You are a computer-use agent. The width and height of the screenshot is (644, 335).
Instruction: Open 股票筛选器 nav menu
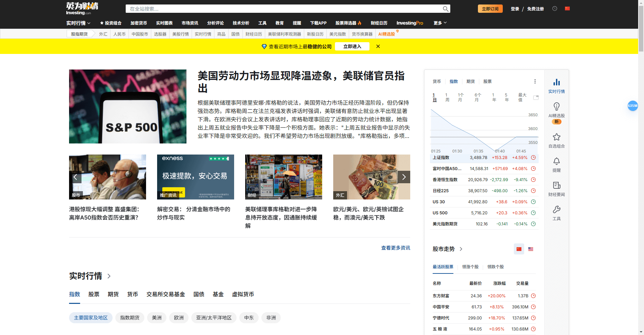tap(348, 23)
